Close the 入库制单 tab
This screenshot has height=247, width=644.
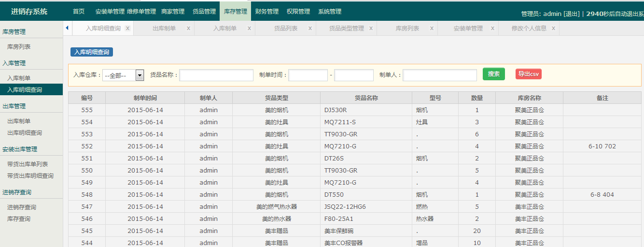coord(249,29)
